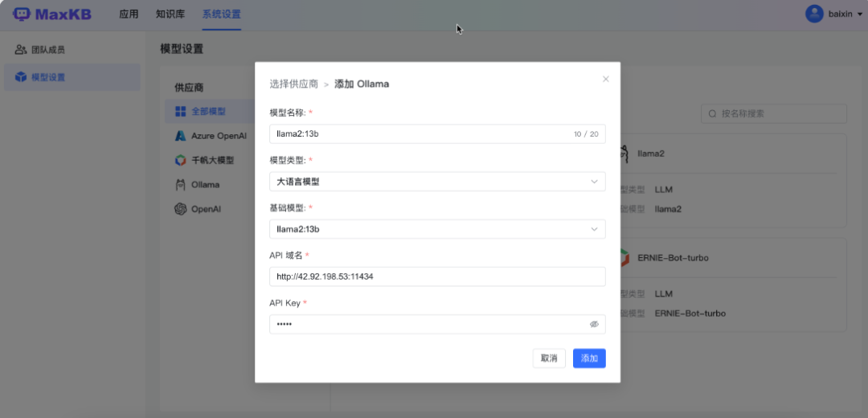Click LLM value on llama2 card
The height and width of the screenshot is (418, 868).
coord(663,190)
